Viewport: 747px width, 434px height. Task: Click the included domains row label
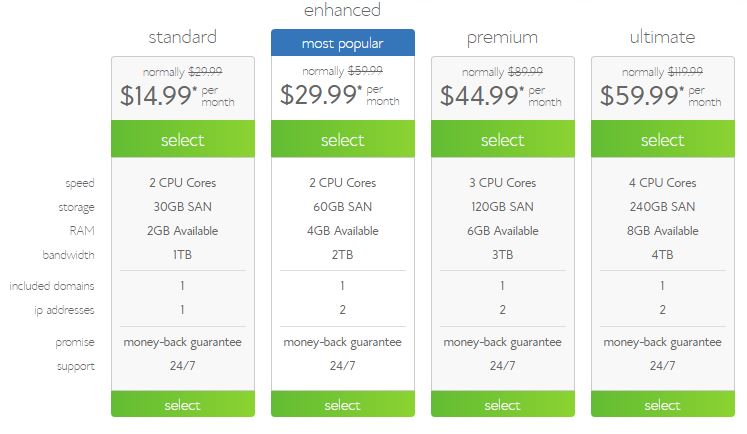(x=52, y=286)
